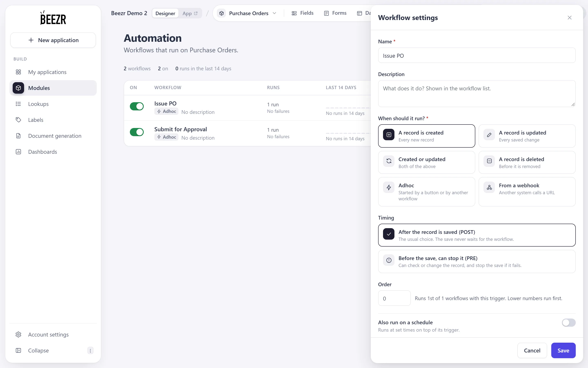588x368 pixels.
Task: Click the Purchase Orders cube icon
Action: (222, 13)
